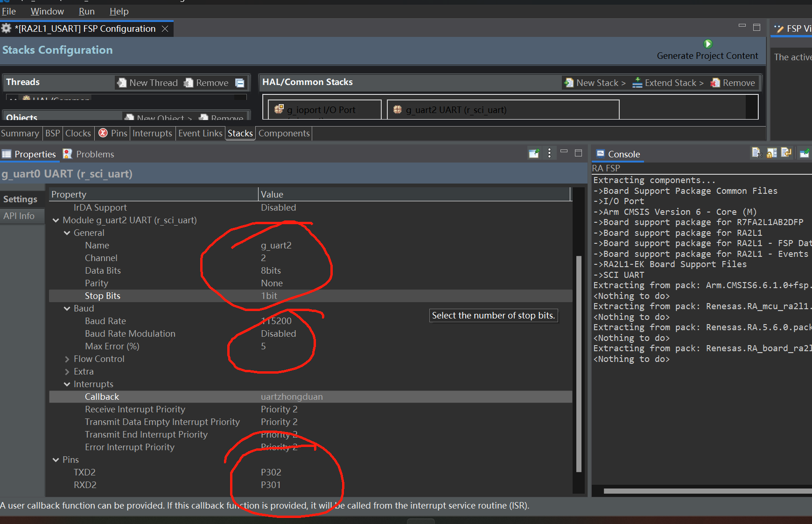The width and height of the screenshot is (812, 524).
Task: Switch to the BSP tab
Action: [52, 133]
